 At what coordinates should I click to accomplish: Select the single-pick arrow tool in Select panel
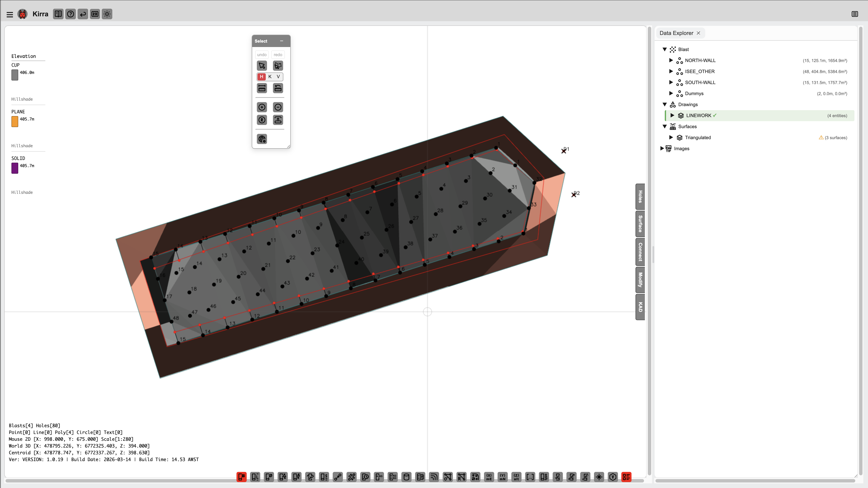[262, 66]
